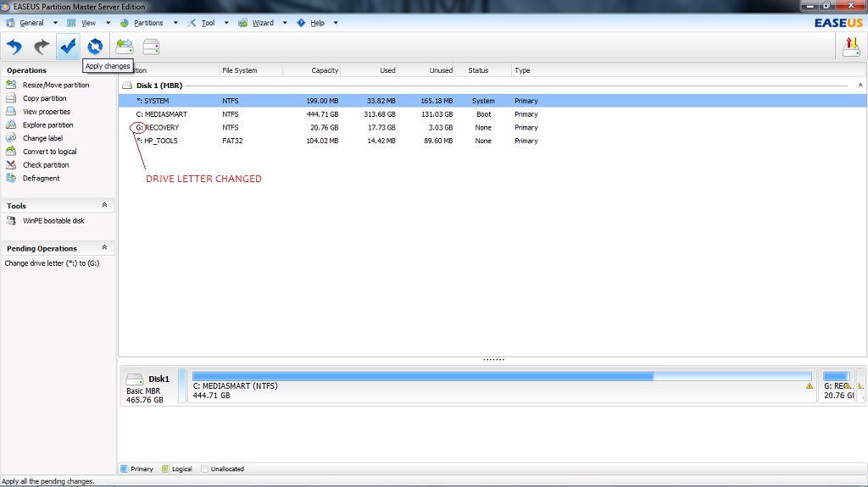
Task: Click Change label link
Action: coord(42,138)
